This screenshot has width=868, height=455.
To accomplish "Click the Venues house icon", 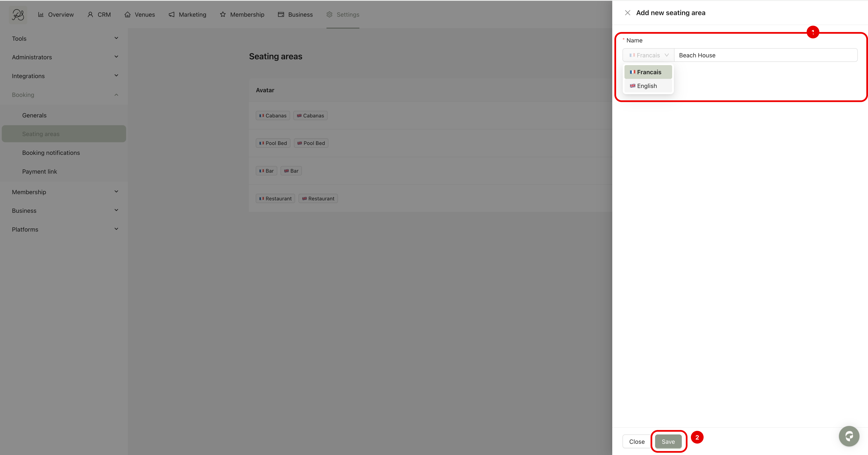I will point(127,14).
